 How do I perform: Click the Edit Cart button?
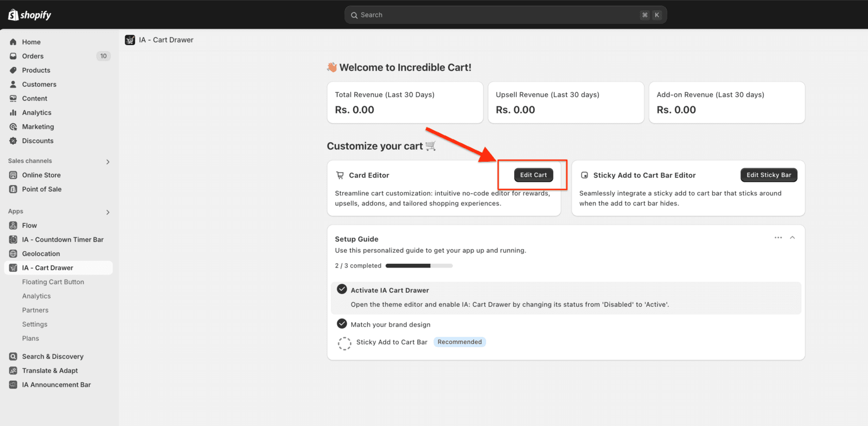[534, 175]
